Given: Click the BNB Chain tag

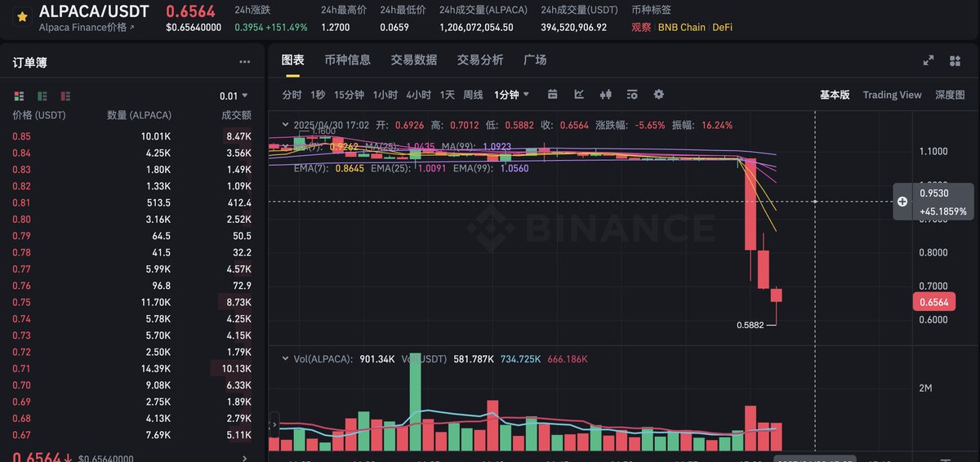Looking at the screenshot, I should coord(682,27).
